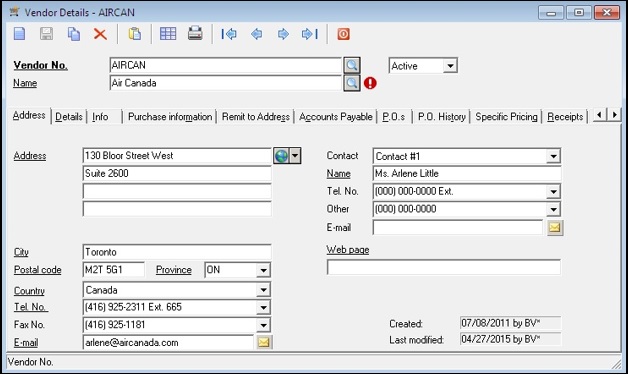Click the red exit toolbar icon
This screenshot has width=628, height=375.
click(x=343, y=34)
